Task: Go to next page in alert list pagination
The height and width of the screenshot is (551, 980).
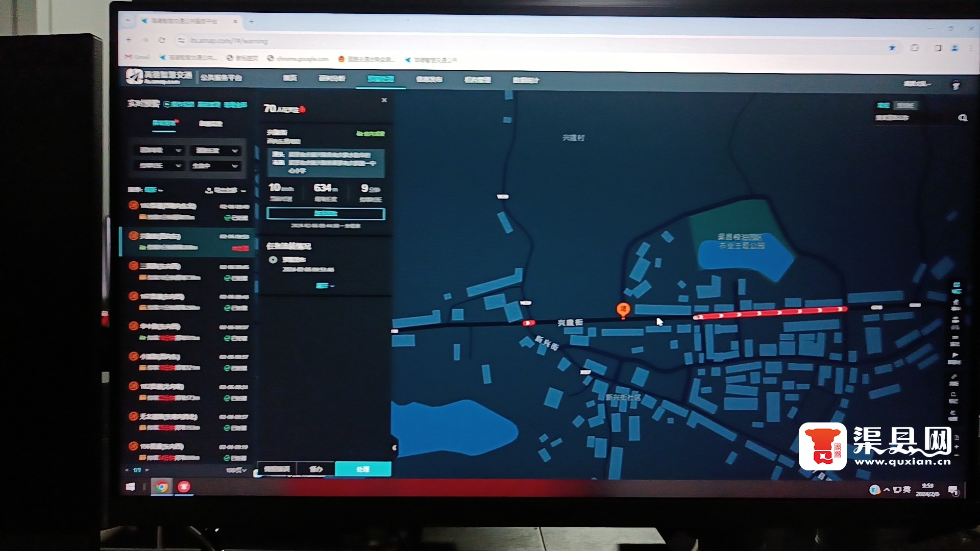Action: [x=147, y=470]
